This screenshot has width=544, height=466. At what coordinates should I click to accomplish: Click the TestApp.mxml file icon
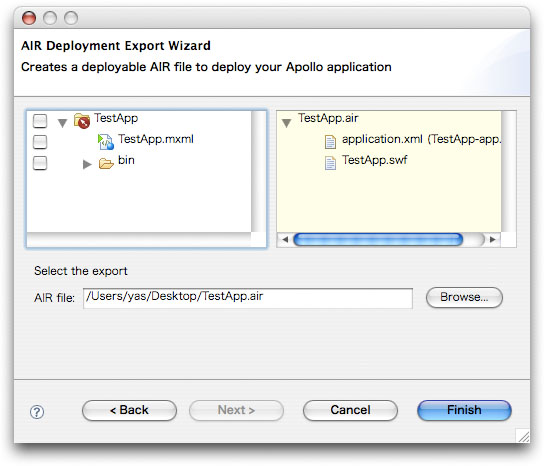(105, 142)
